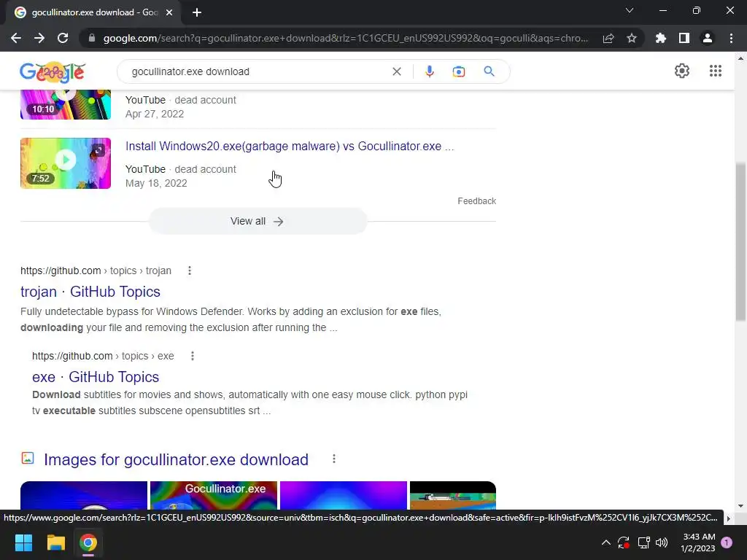
Task: Bookmark this tab with the star icon
Action: point(632,38)
